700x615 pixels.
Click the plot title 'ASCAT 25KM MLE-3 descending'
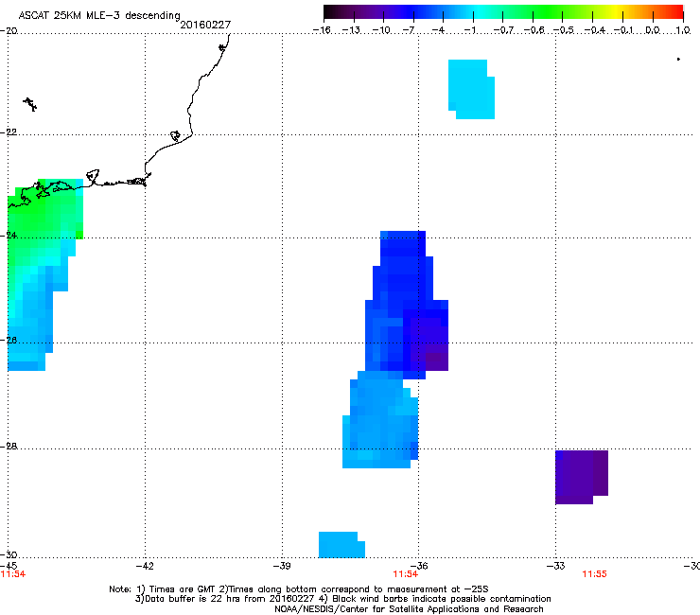click(x=99, y=15)
